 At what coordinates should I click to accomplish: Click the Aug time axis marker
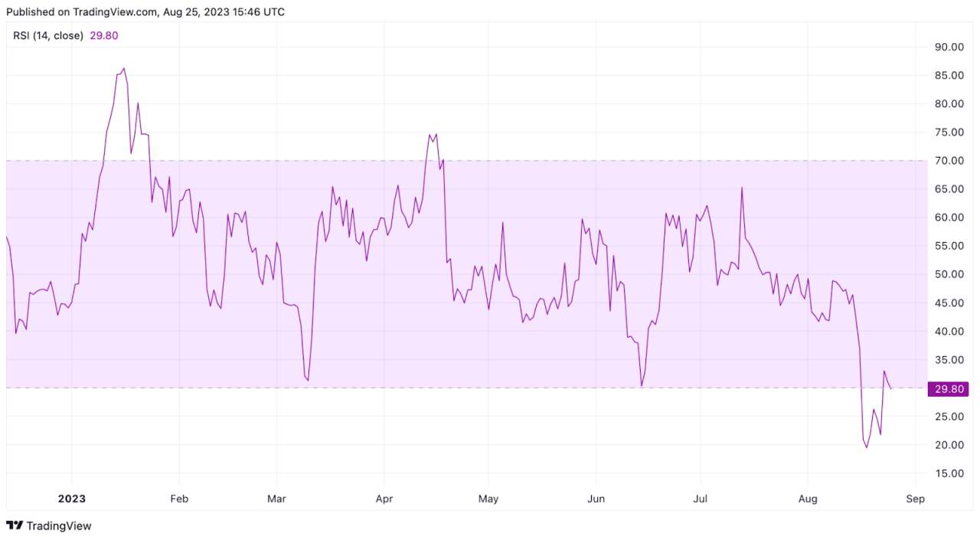[808, 499]
